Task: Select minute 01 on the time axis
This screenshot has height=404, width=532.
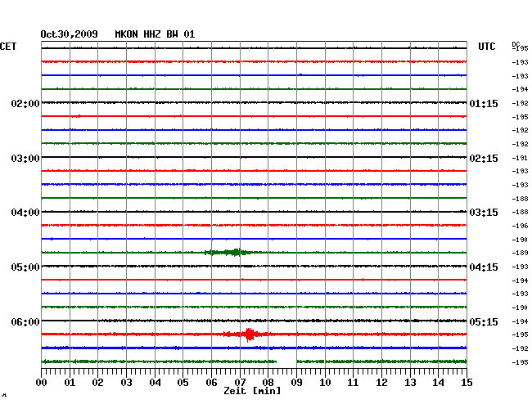Action: click(x=70, y=382)
